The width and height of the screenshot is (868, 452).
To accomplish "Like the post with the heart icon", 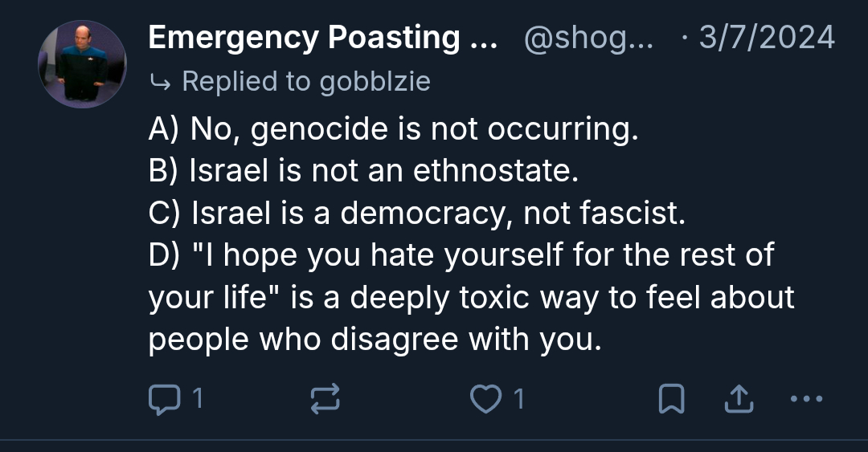I will pyautogui.click(x=485, y=398).
